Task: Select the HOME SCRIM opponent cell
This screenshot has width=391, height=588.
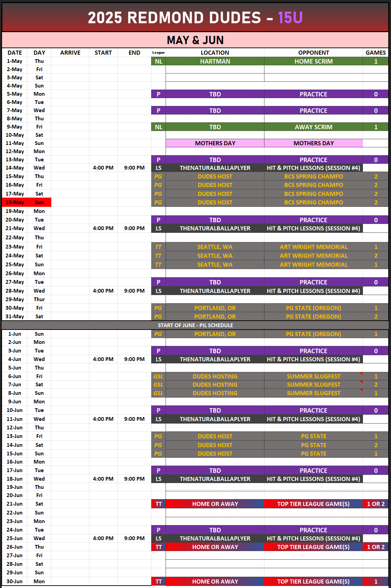Action: [313, 61]
